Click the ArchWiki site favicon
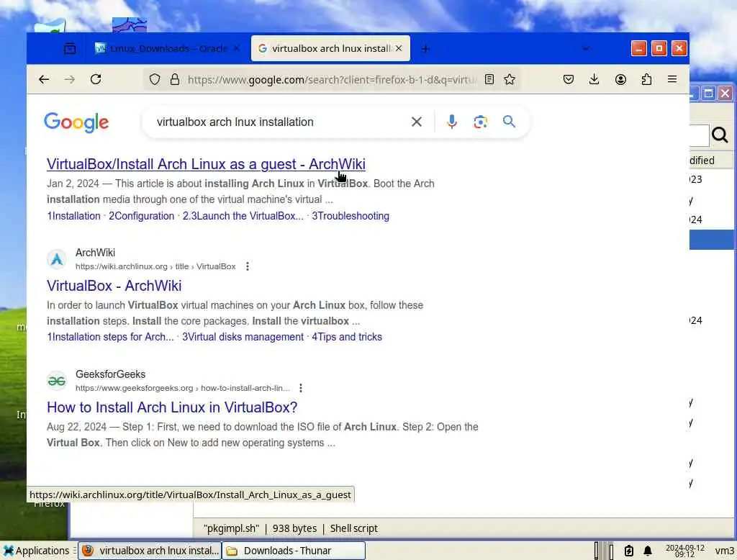The height and width of the screenshot is (560, 737). [x=57, y=259]
